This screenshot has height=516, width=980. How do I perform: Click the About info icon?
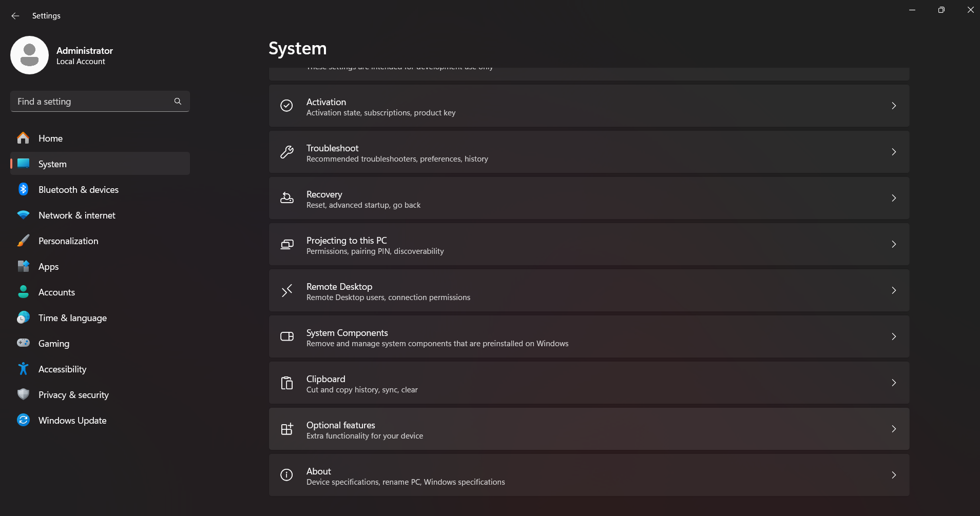coord(286,475)
